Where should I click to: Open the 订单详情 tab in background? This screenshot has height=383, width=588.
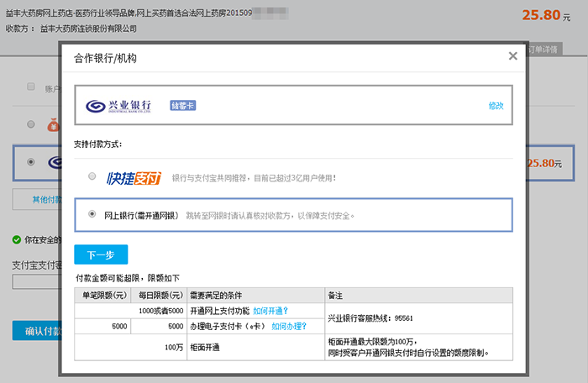tap(543, 50)
